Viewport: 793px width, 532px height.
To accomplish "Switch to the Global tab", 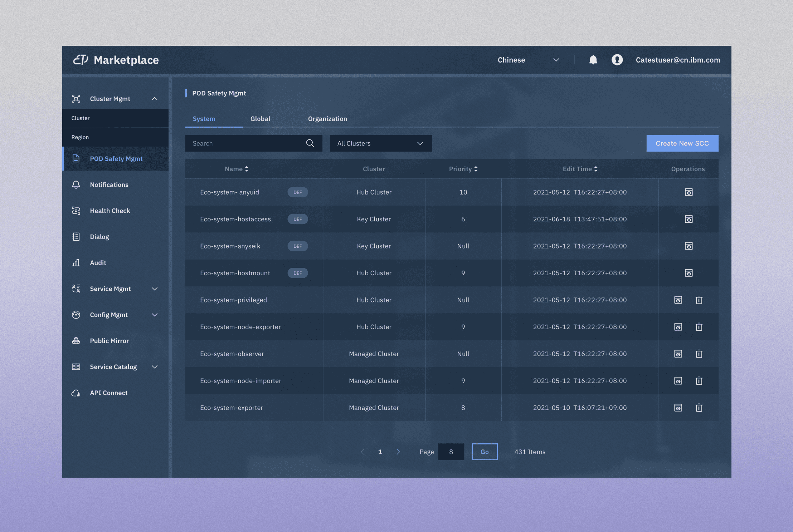I will 260,119.
